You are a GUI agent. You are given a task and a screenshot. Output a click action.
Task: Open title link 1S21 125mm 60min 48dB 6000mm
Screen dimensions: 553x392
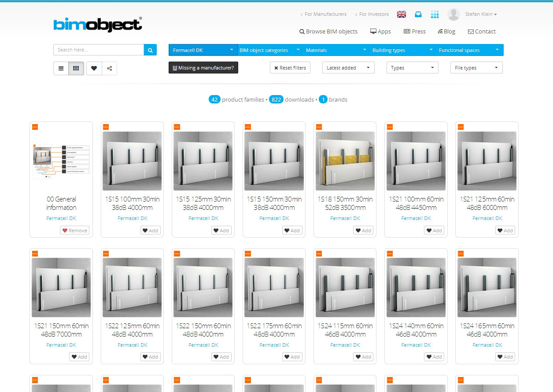click(x=487, y=203)
